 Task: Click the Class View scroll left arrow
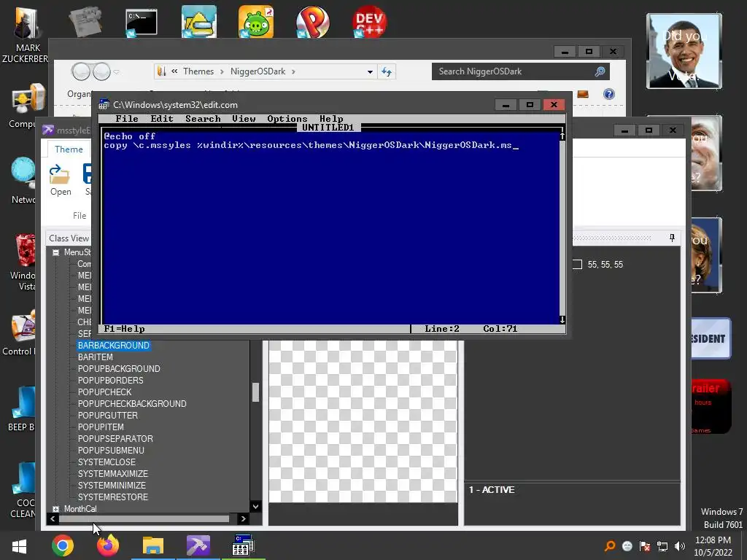(x=53, y=518)
